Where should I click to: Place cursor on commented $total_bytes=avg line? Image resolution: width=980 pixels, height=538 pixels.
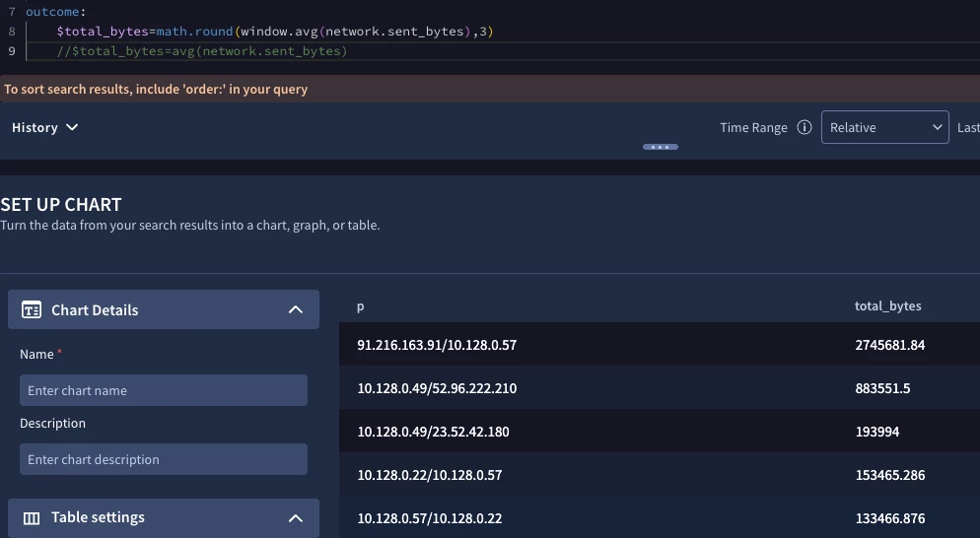pos(202,51)
